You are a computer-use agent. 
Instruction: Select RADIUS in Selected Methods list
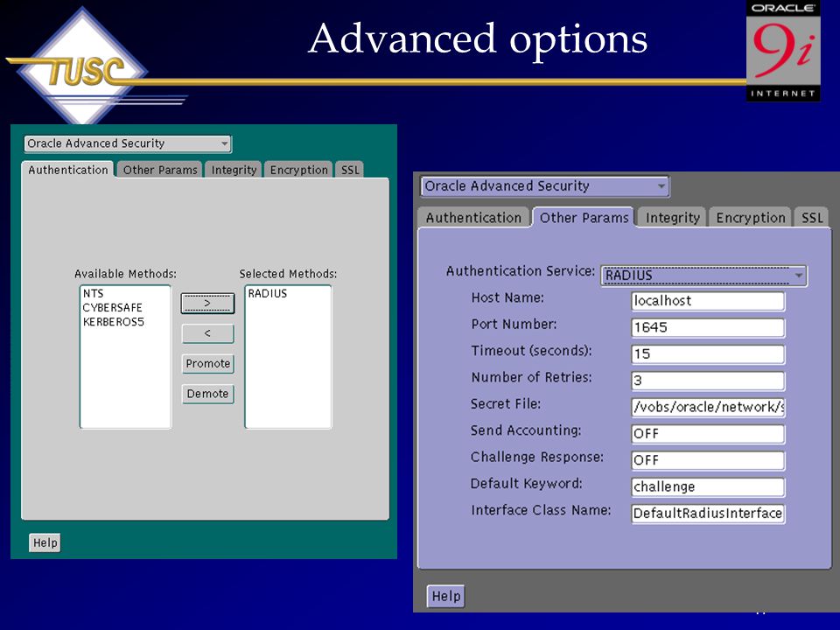click(268, 294)
